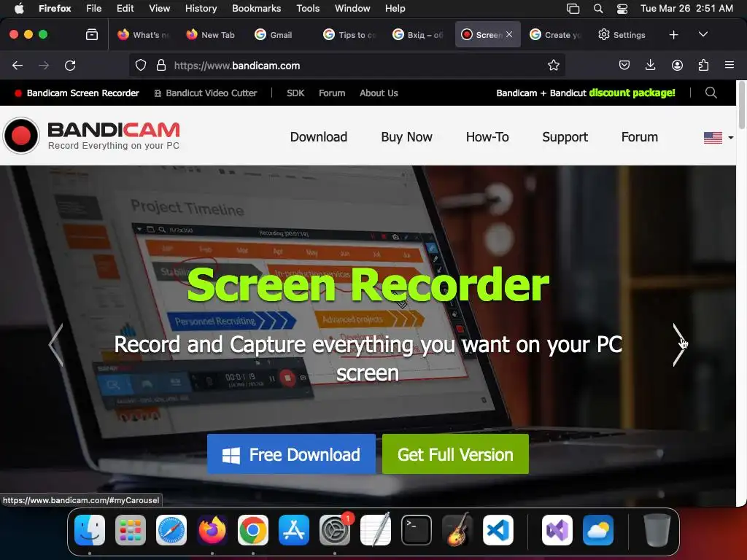Open the Trash in the Dock
This screenshot has width=747, height=560.
[657, 530]
